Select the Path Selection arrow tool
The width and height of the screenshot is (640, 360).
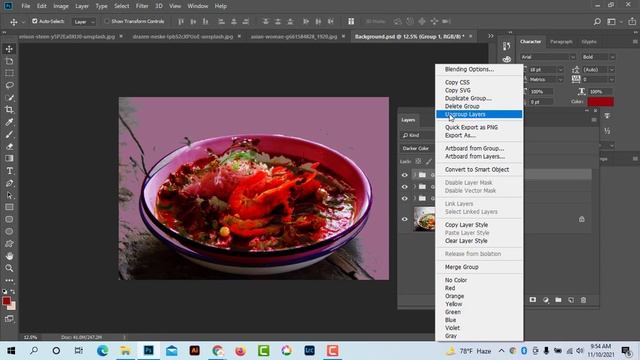pyautogui.click(x=9, y=195)
